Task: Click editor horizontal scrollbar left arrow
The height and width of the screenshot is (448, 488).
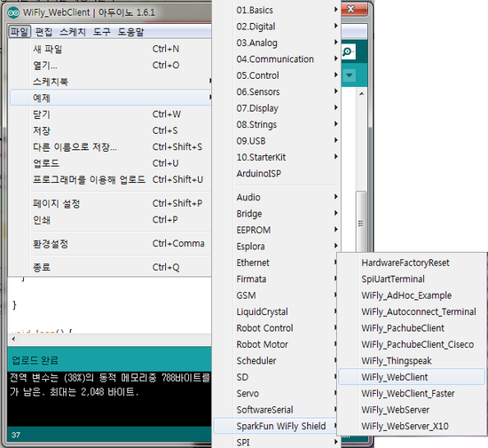Action: click(x=13, y=339)
